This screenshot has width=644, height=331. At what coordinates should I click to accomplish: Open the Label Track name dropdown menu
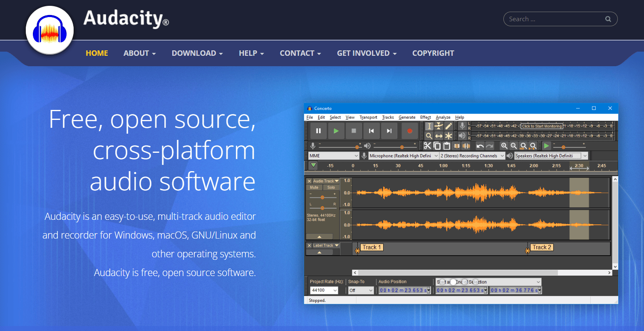[x=326, y=246]
